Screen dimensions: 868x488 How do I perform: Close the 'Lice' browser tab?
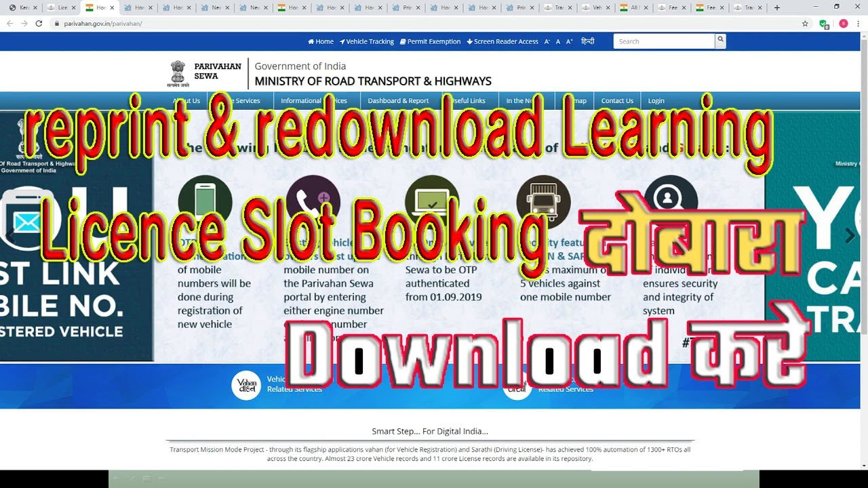click(74, 7)
